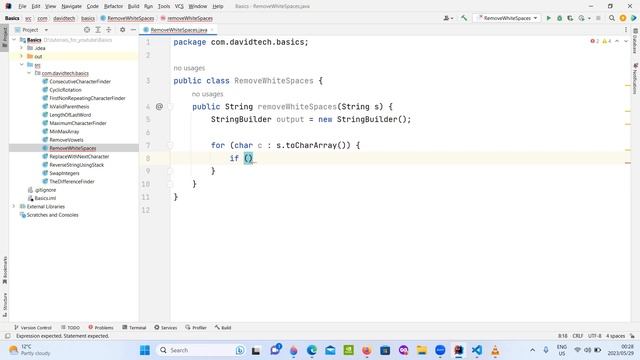640x360 pixels.
Task: Run with Coverage from the toolbar
Action: (570, 18)
